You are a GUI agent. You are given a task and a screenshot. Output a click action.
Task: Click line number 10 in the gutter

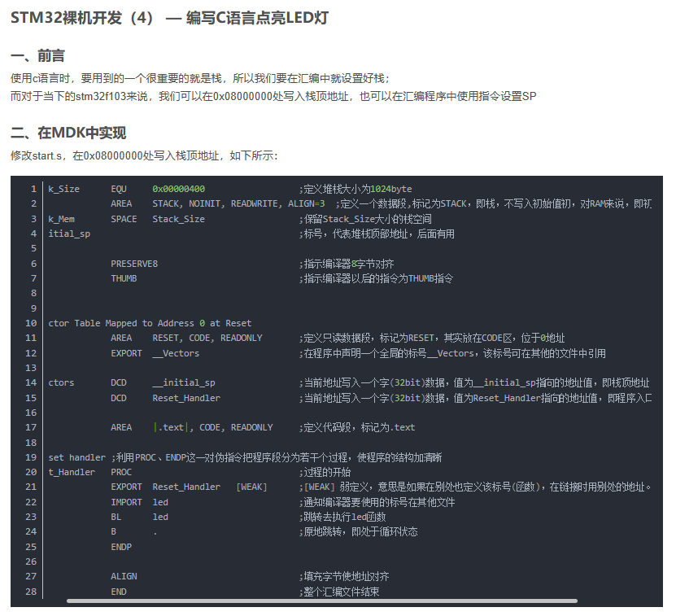click(x=31, y=323)
